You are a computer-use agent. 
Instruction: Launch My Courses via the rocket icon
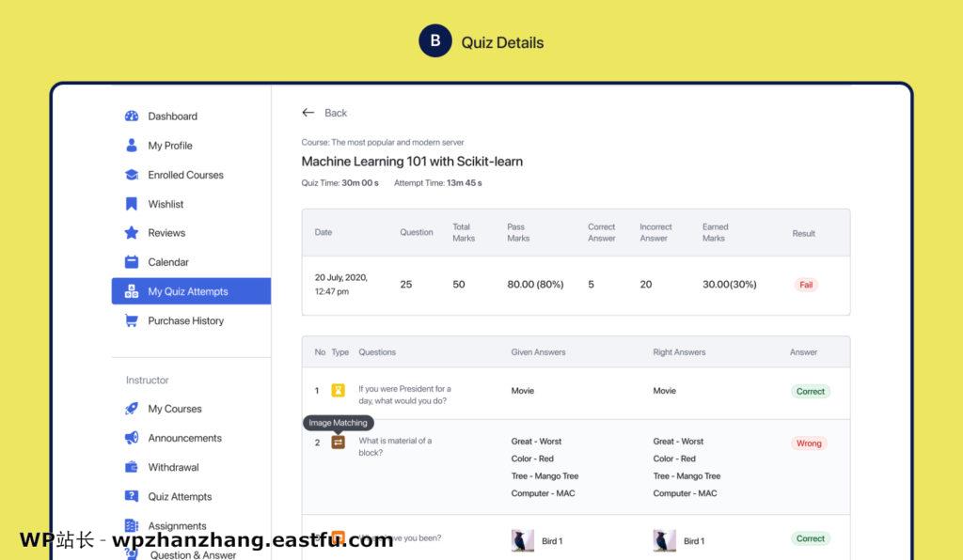point(131,409)
